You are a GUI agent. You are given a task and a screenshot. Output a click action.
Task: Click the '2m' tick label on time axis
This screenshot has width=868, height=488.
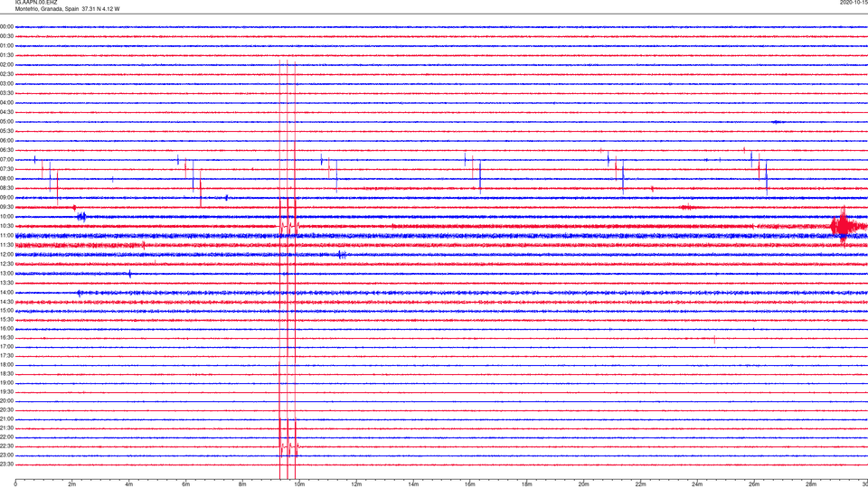click(x=72, y=484)
